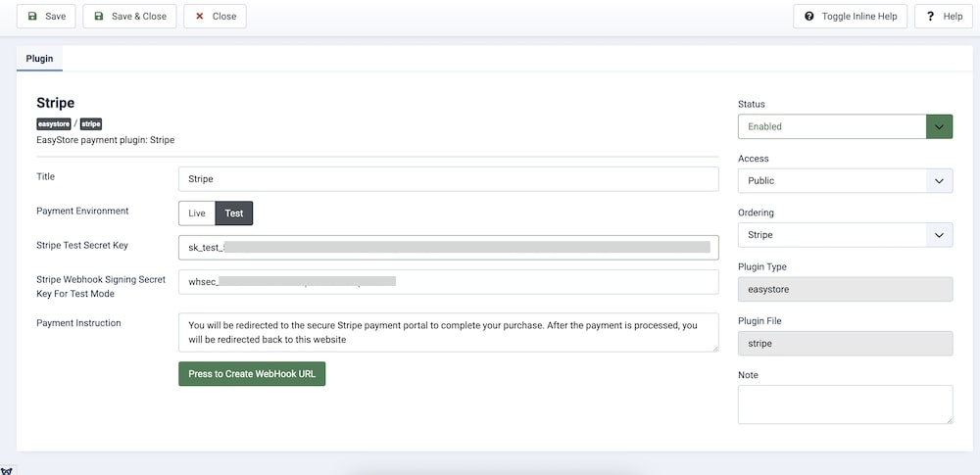Click the Payment Instruction text area

pos(448,332)
